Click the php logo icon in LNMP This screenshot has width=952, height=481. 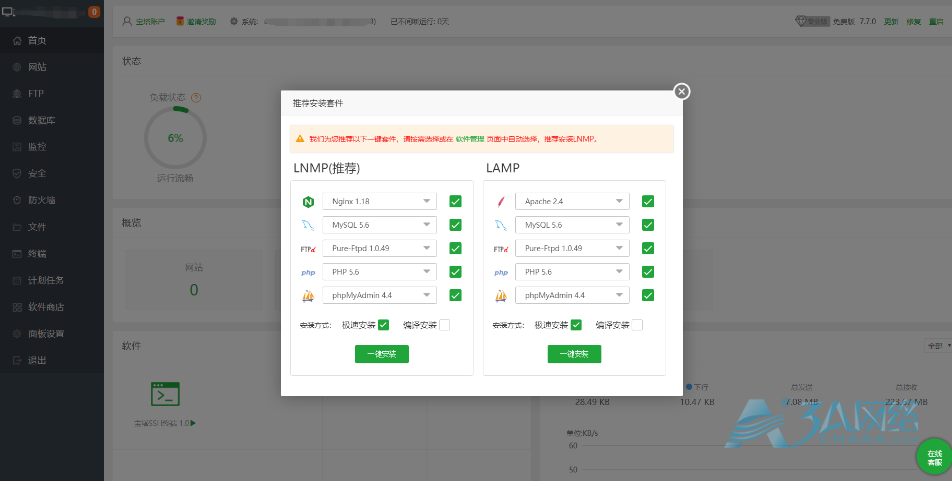[308, 273]
